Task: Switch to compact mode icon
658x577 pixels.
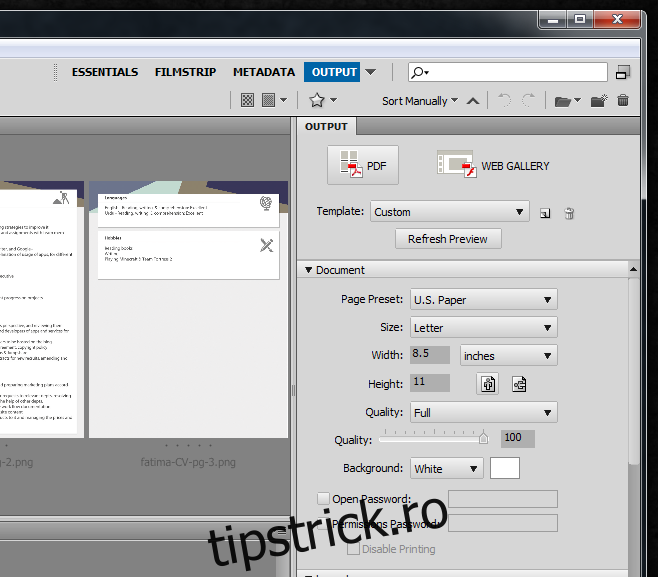Action: click(x=623, y=72)
